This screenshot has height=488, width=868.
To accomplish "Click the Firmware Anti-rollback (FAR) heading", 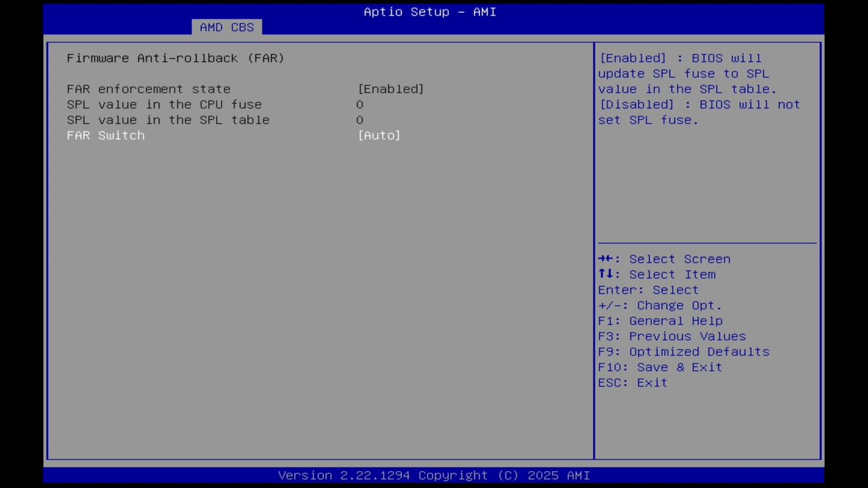I will point(175,58).
